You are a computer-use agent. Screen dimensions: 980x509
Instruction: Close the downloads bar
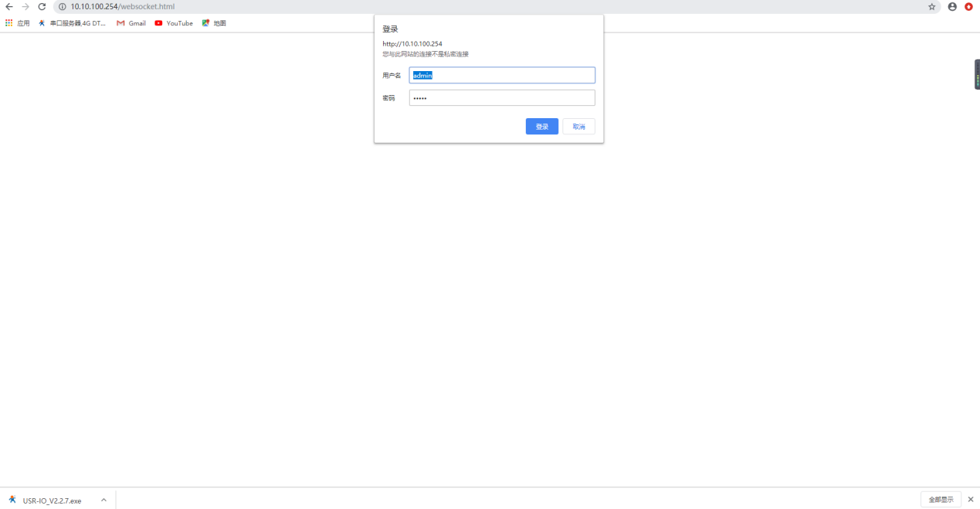[971, 500]
